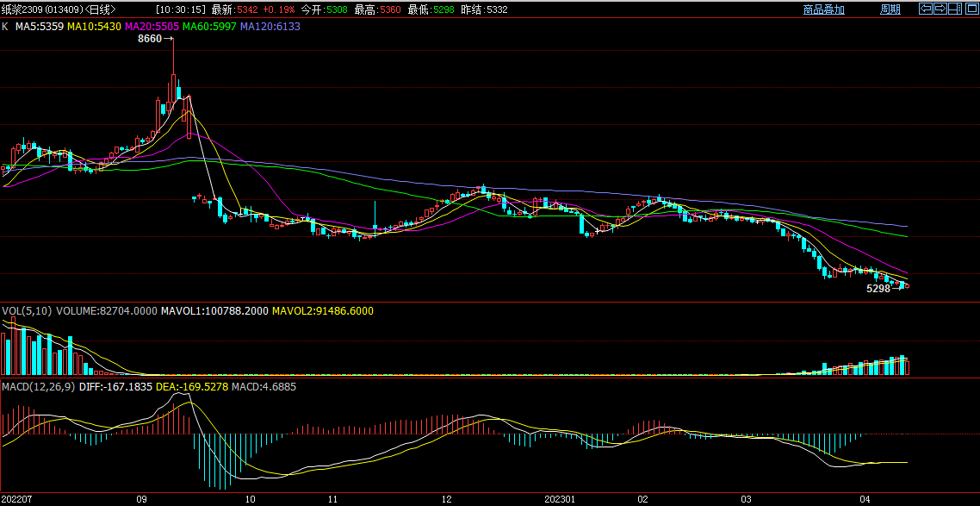Select the MA5 moving average label
The width and height of the screenshot is (980, 506).
[40, 27]
